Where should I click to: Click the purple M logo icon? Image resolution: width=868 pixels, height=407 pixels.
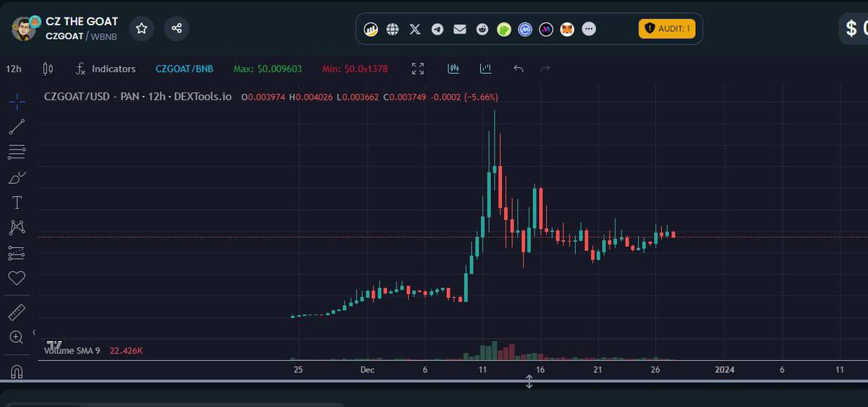click(547, 29)
